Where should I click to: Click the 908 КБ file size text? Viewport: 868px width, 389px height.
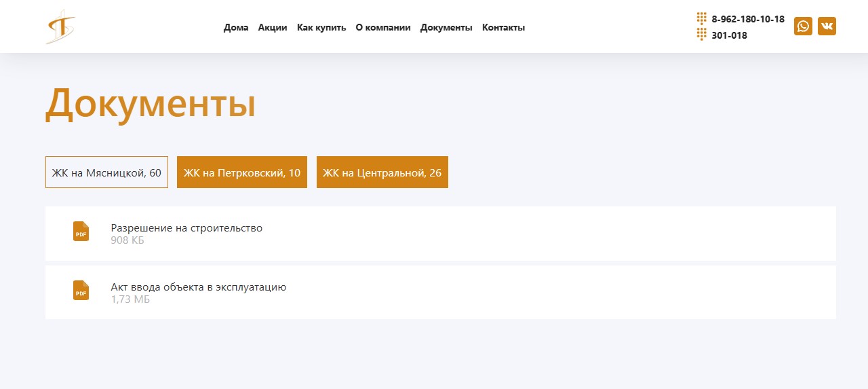(x=127, y=240)
